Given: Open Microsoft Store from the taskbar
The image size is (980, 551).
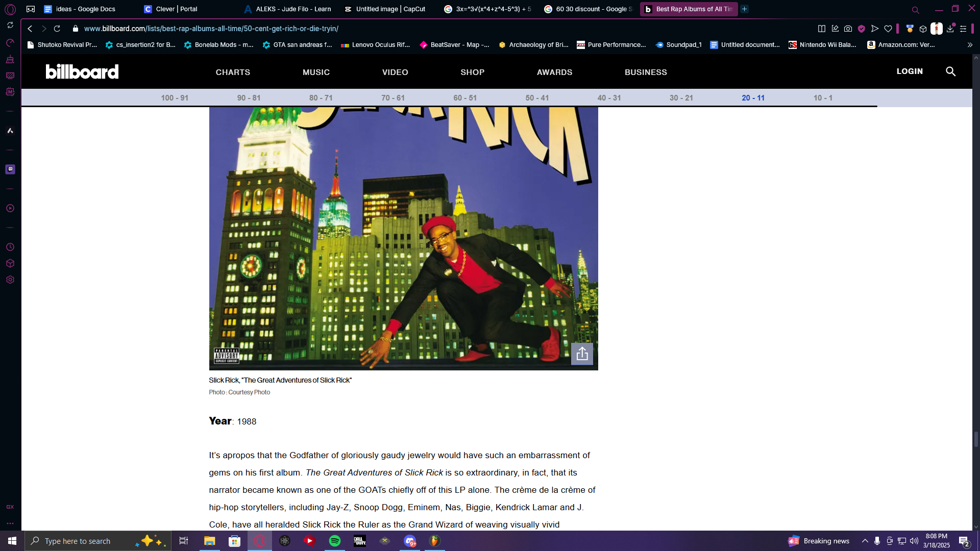Looking at the screenshot, I should coord(235,541).
